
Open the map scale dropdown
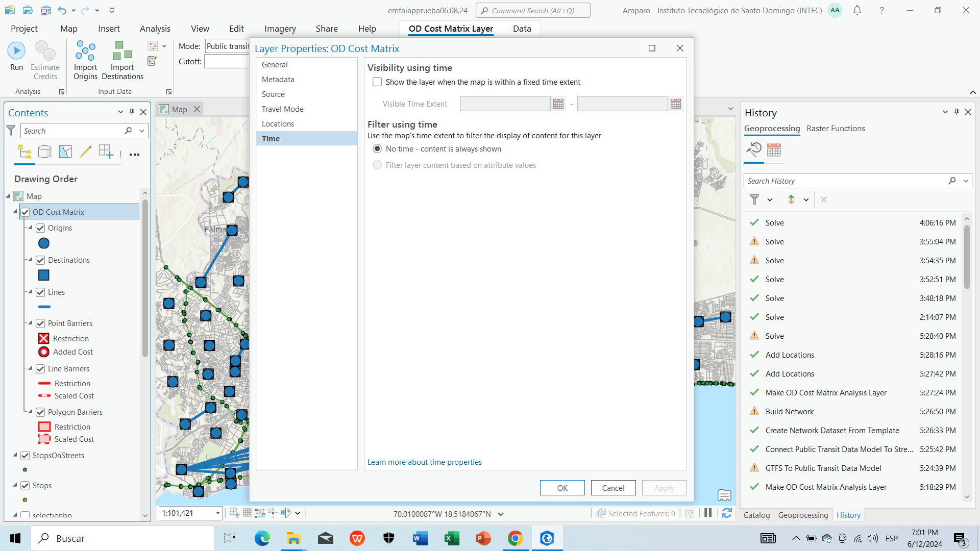[x=217, y=513]
